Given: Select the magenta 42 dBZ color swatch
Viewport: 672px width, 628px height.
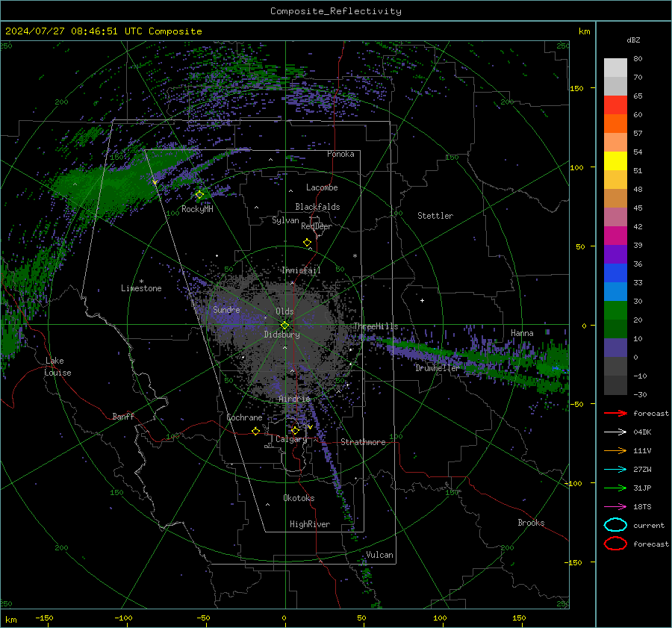Looking at the screenshot, I should pyautogui.click(x=615, y=235).
